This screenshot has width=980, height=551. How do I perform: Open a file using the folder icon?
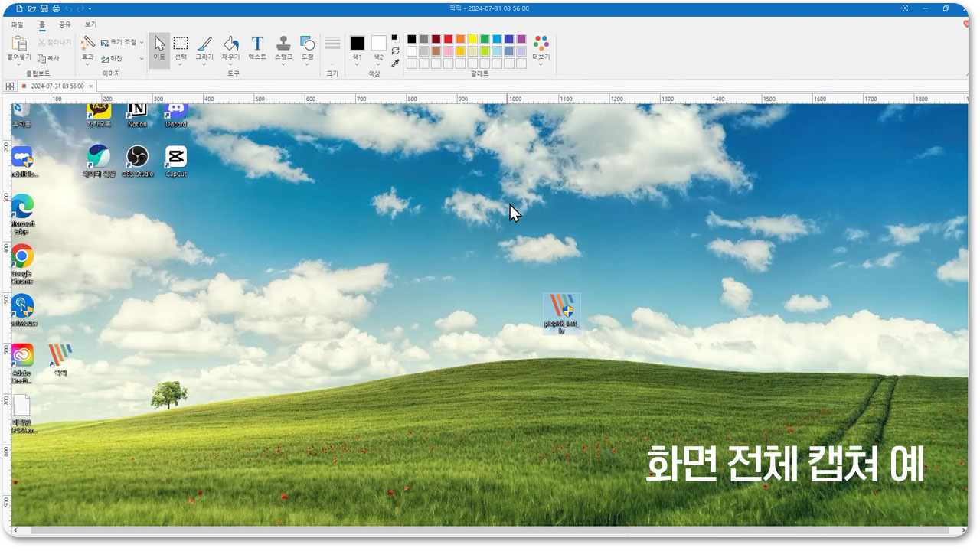[32, 8]
